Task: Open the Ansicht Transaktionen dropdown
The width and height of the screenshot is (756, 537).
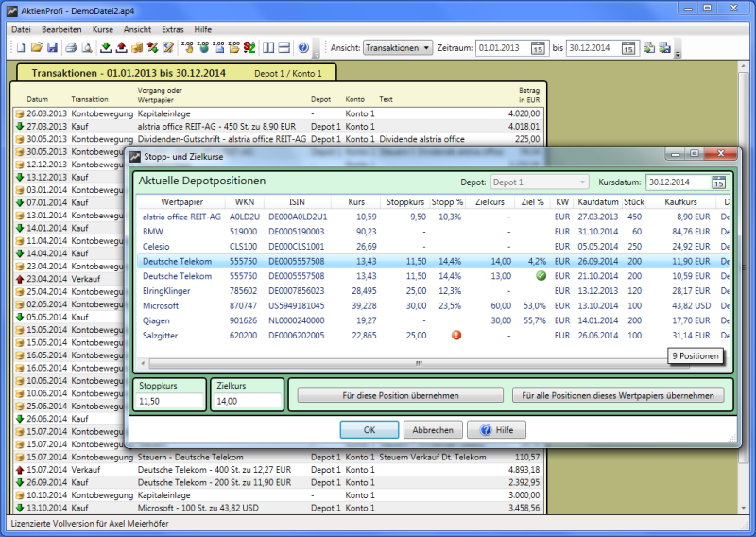Action: coord(398,47)
